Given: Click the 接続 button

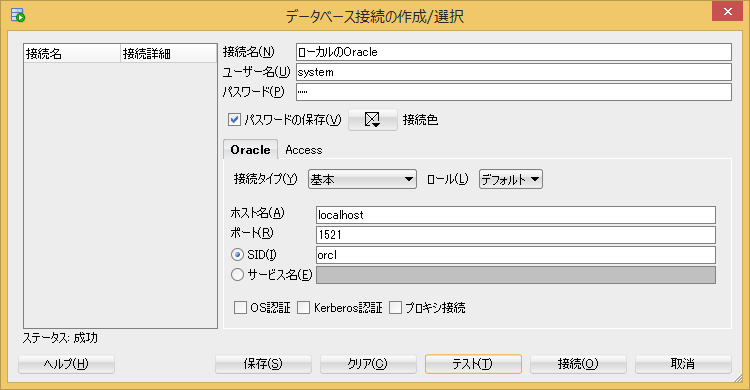Looking at the screenshot, I should 578,364.
